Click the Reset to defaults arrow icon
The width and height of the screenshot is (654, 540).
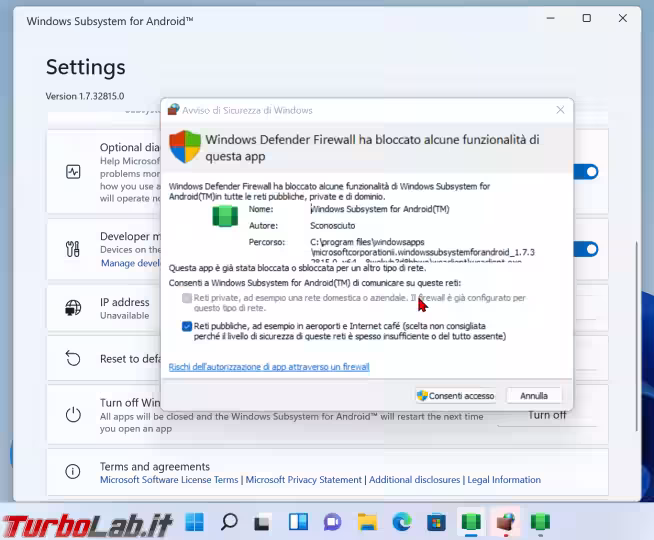73,359
